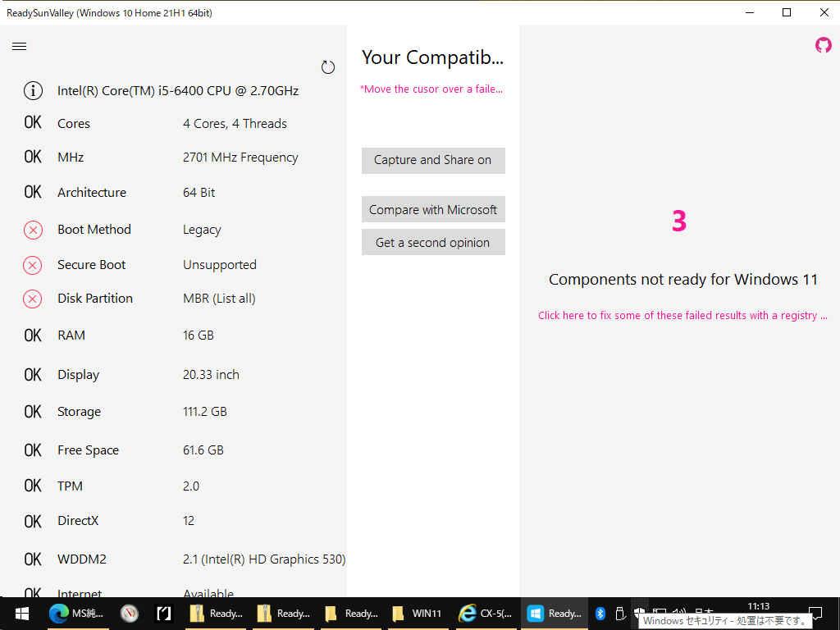The image size is (840, 630).
Task: Click the failed icon for Secure Boot
Action: pyautogui.click(x=33, y=265)
